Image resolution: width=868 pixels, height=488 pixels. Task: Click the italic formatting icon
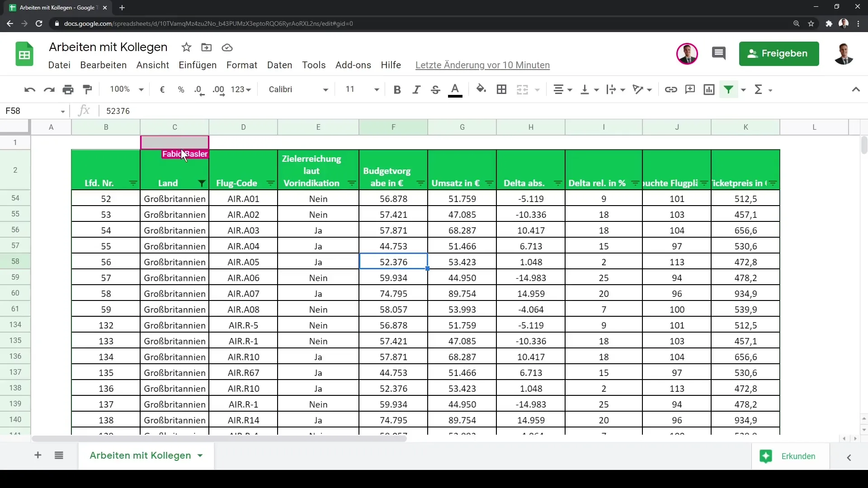[x=416, y=89]
